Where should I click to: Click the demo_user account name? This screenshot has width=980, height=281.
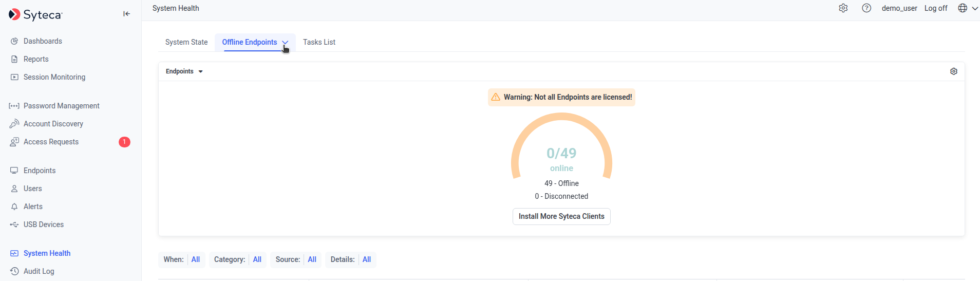[x=899, y=8]
